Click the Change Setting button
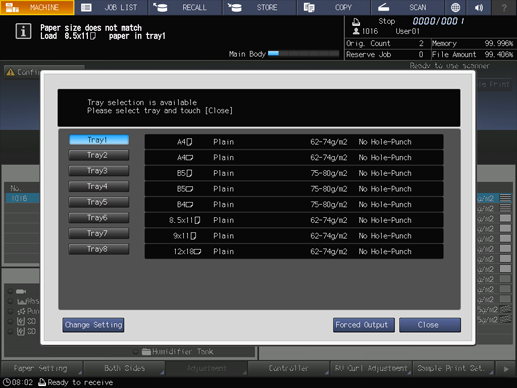 [x=93, y=325]
